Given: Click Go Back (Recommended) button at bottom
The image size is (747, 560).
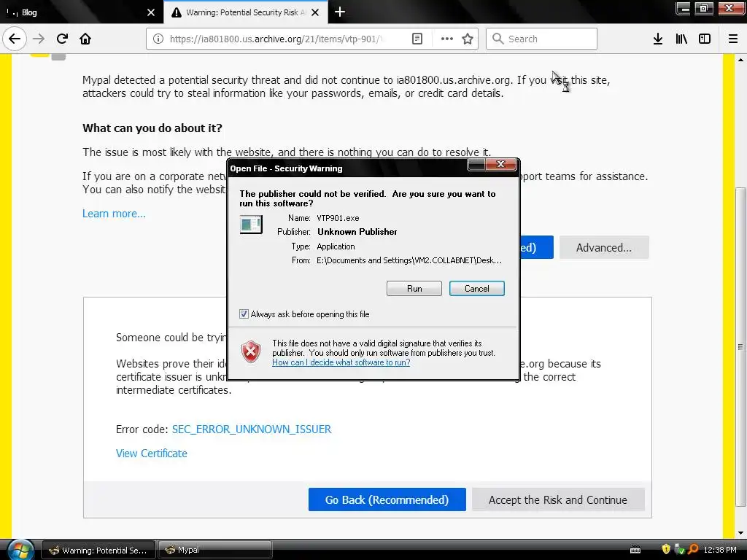Looking at the screenshot, I should click(x=387, y=499).
